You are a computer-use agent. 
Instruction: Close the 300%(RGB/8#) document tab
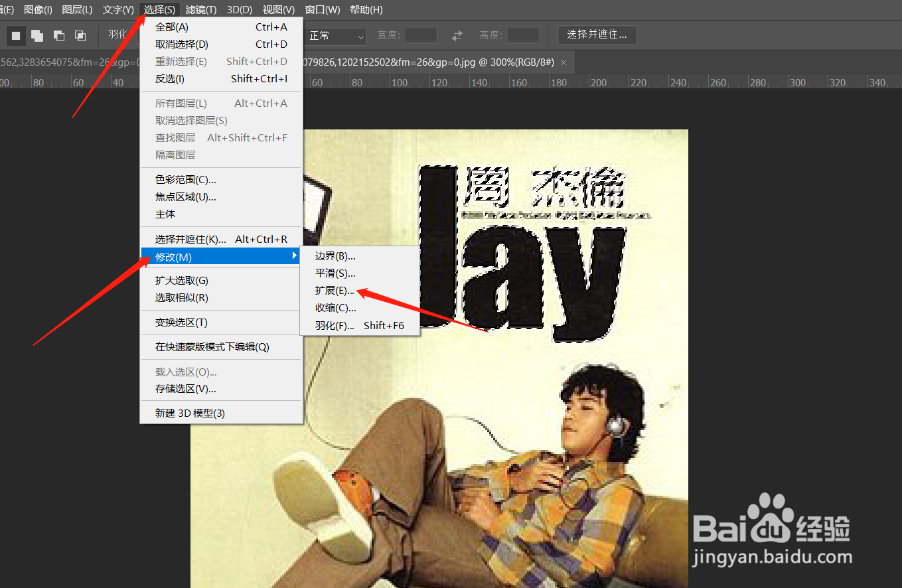click(x=564, y=62)
